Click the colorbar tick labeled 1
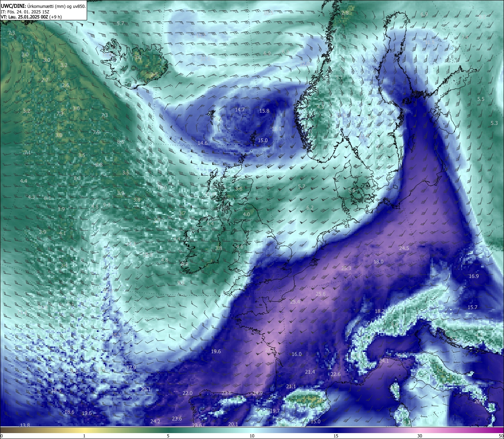This screenshot has height=439, width=504. tap(84, 436)
